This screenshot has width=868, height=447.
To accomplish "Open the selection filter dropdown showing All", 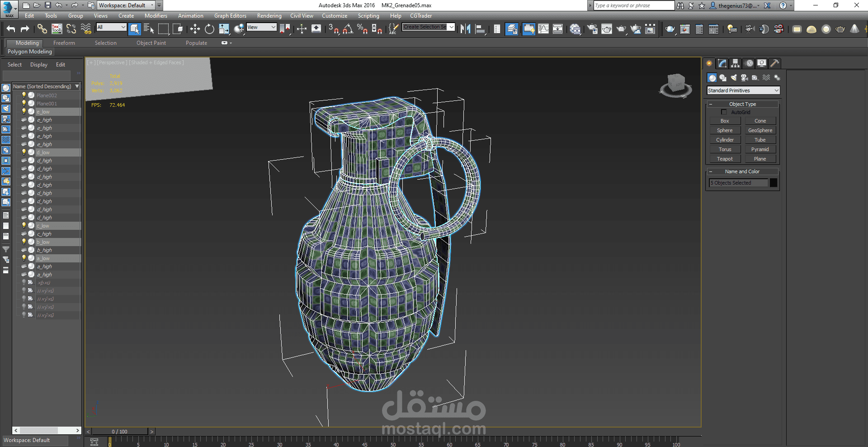I will 111,27.
